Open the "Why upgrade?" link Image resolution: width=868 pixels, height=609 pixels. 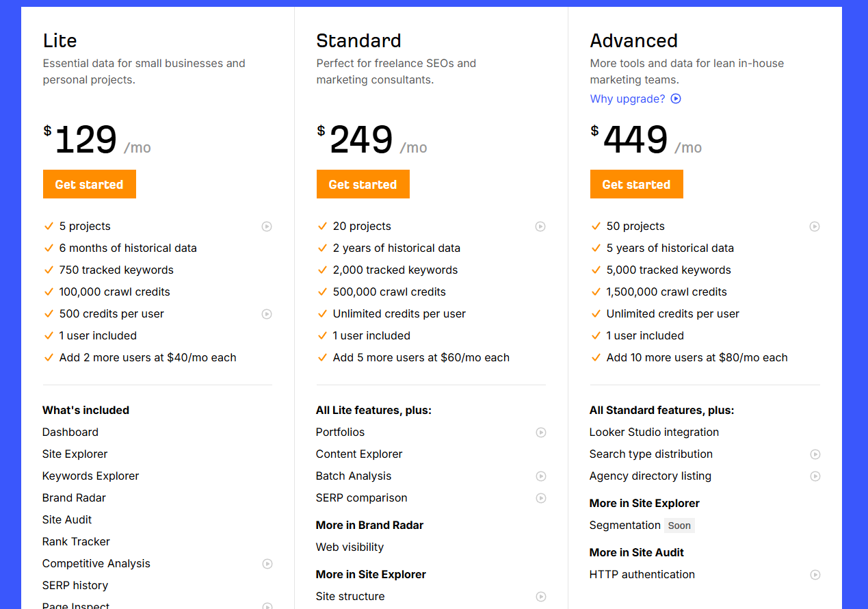[627, 99]
